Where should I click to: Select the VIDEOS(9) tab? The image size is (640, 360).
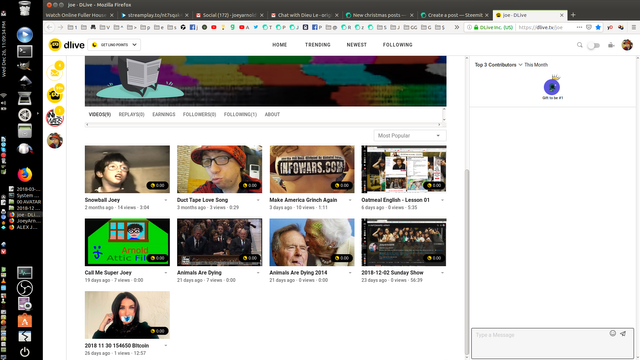[x=100, y=115]
